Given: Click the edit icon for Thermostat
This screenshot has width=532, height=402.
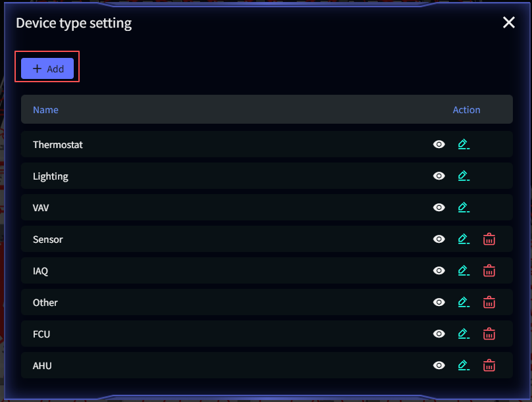Looking at the screenshot, I should click(464, 144).
